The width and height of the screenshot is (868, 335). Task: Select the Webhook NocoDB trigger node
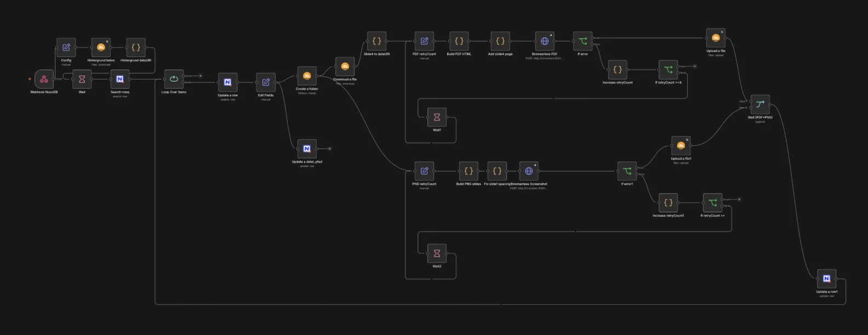click(x=44, y=79)
